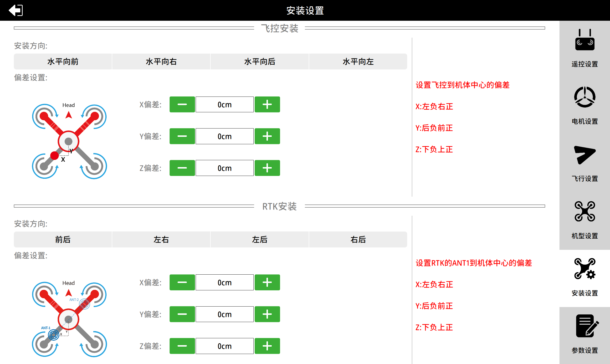Open 遥控设置 (remote control settings) in sidebar
This screenshot has width=610, height=364.
pos(584,47)
